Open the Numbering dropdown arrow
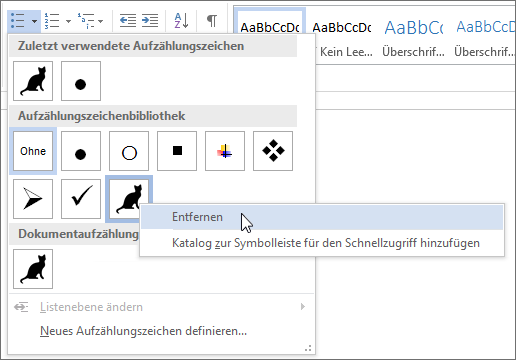This screenshot has width=516, height=360. point(68,21)
